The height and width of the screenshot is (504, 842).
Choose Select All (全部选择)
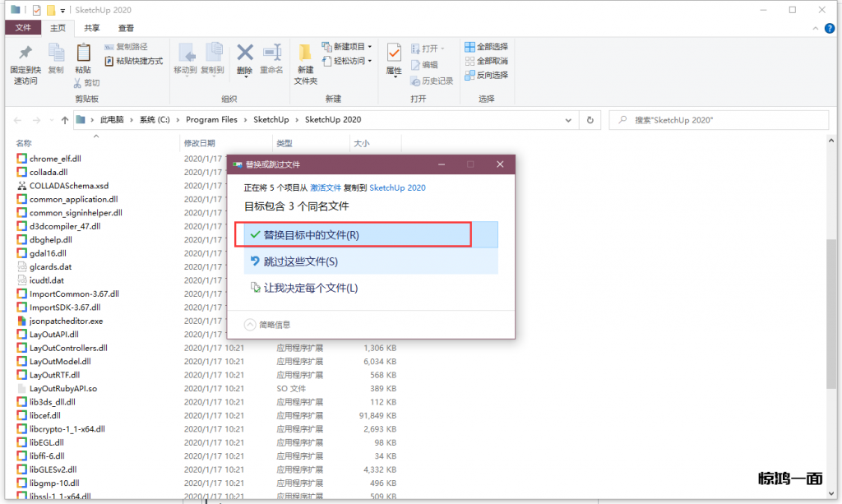tap(486, 47)
